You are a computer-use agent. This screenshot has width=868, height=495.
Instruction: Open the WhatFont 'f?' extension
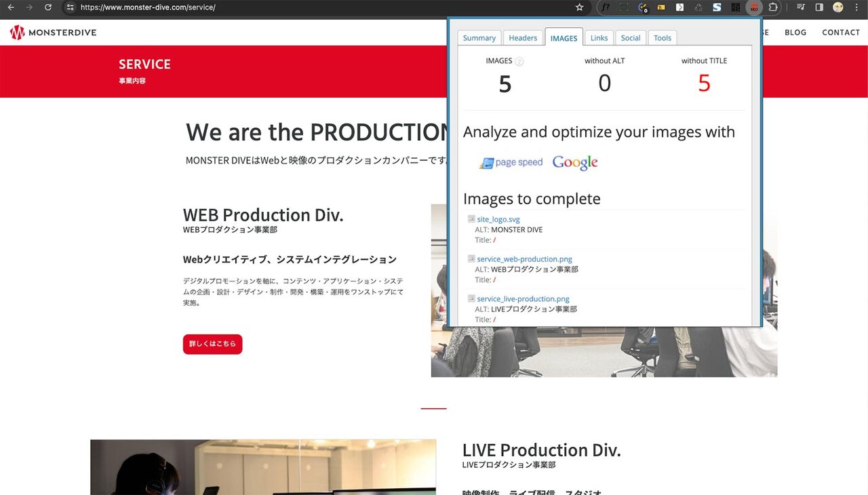point(606,7)
